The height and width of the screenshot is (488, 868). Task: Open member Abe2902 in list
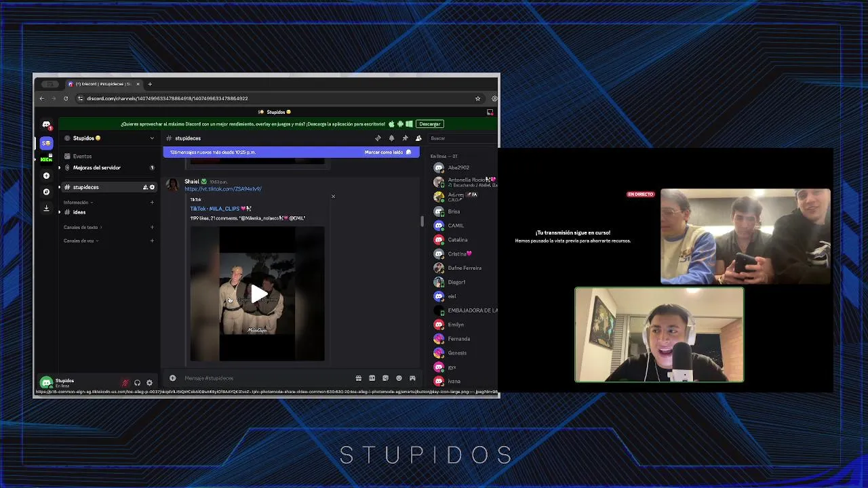click(x=465, y=167)
